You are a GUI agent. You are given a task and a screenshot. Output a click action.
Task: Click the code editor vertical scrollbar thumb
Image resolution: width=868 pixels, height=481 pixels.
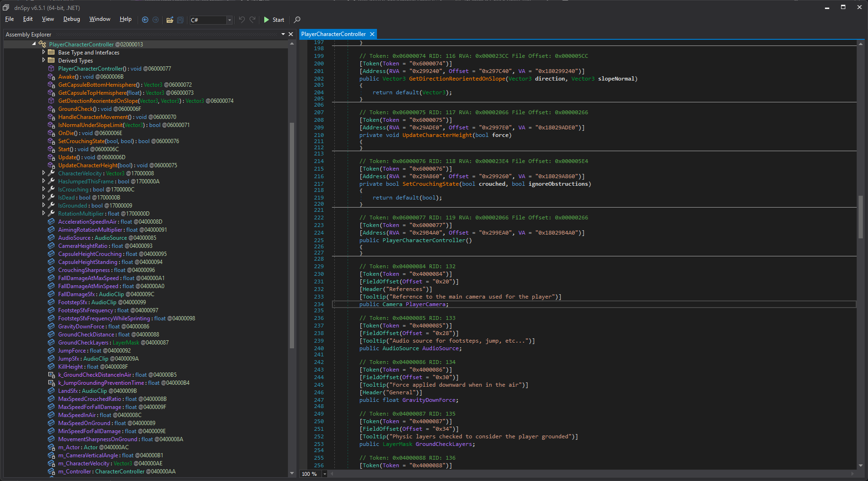click(860, 216)
